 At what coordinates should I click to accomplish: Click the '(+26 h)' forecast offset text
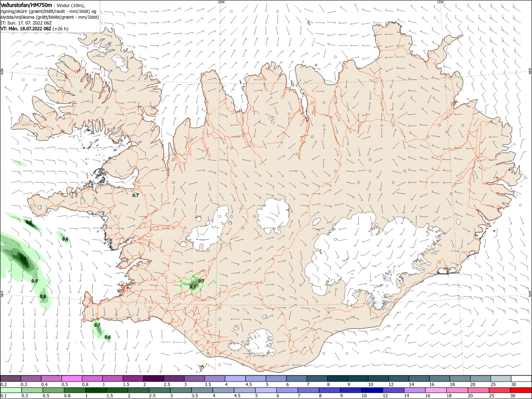pyautogui.click(x=61, y=29)
